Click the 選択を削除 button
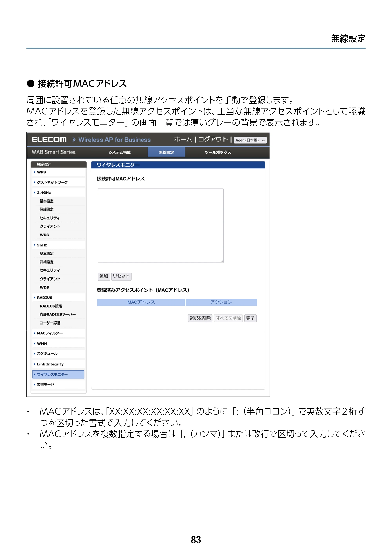The width and height of the screenshot is (392, 556). click(x=200, y=318)
